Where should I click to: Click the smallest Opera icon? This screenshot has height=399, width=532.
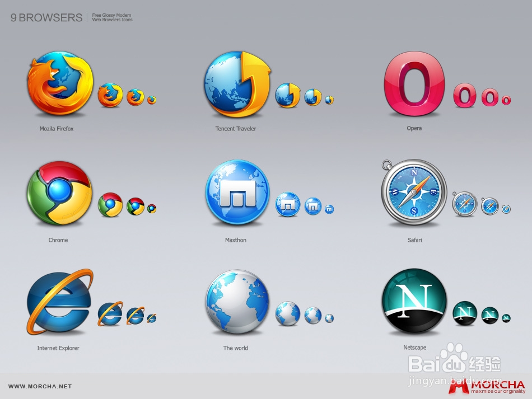(x=506, y=100)
